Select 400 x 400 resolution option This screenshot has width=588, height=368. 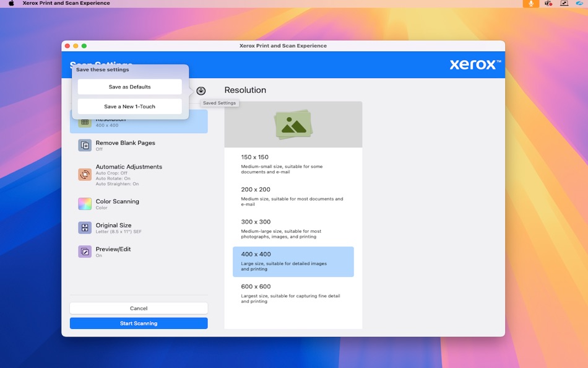tap(293, 261)
